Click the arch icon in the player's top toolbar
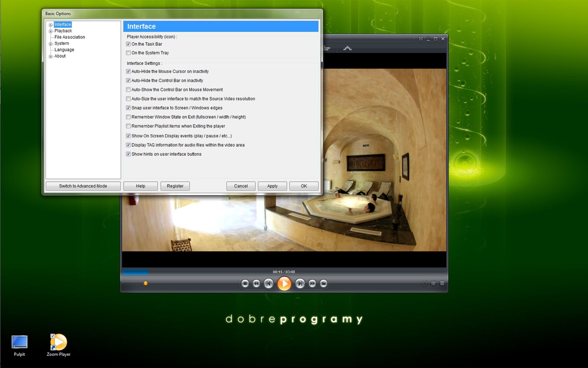 click(347, 48)
